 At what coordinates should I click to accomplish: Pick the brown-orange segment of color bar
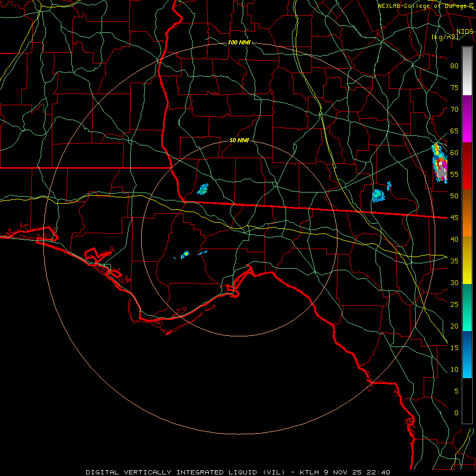click(x=467, y=213)
